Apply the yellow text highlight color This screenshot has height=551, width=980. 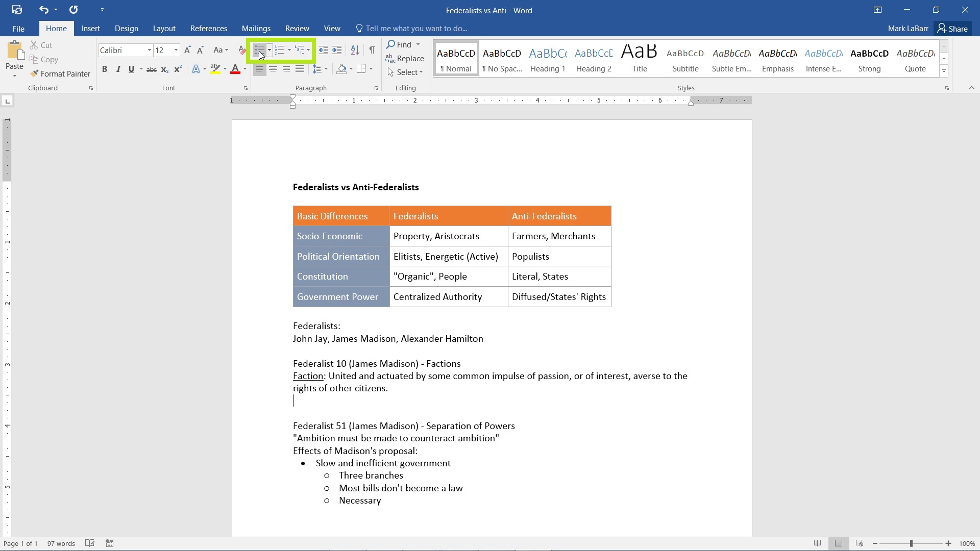point(215,69)
